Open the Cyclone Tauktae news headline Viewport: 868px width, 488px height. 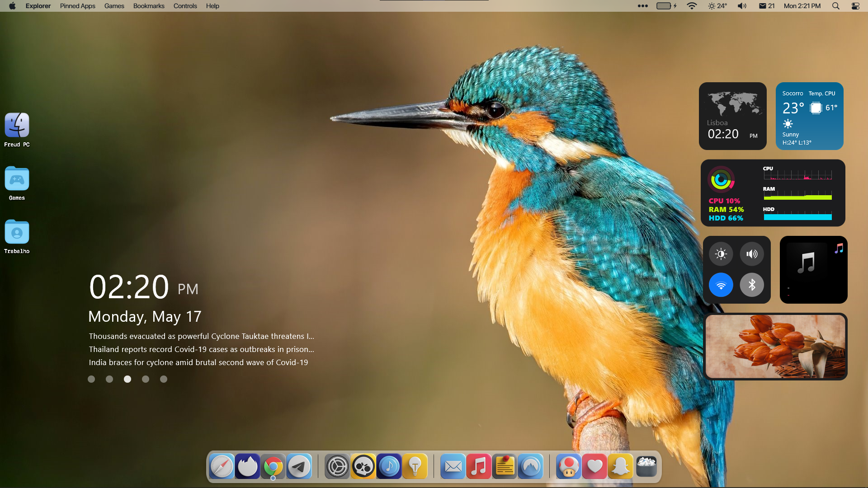pos(201,336)
